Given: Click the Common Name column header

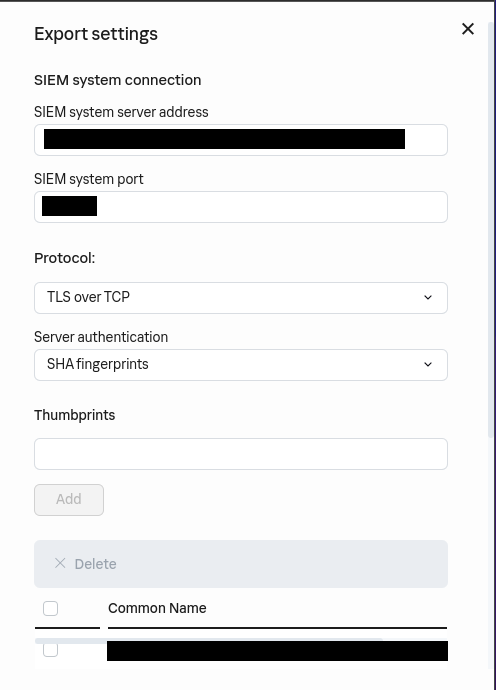Looking at the screenshot, I should [x=157, y=608].
